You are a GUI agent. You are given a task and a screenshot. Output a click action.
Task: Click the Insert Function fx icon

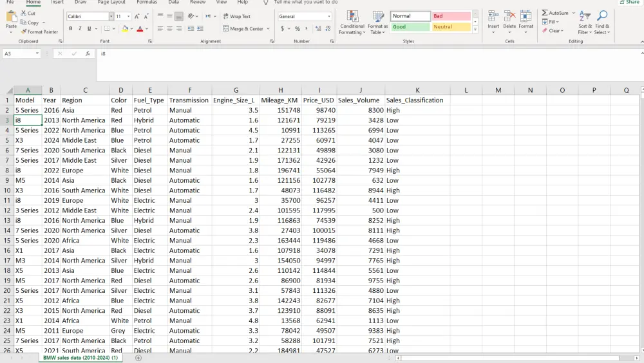point(88,54)
